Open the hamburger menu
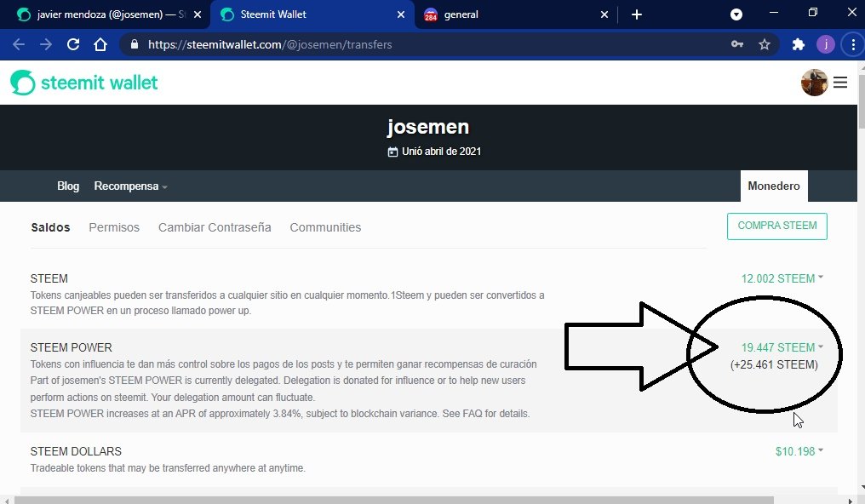This screenshot has height=504, width=865. pos(840,83)
